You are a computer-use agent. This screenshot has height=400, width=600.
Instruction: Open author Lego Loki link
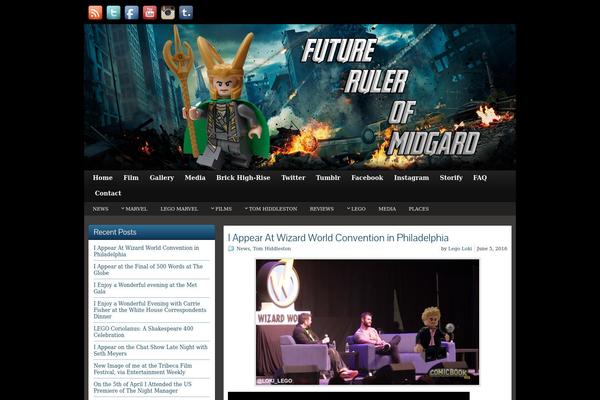[460, 249]
